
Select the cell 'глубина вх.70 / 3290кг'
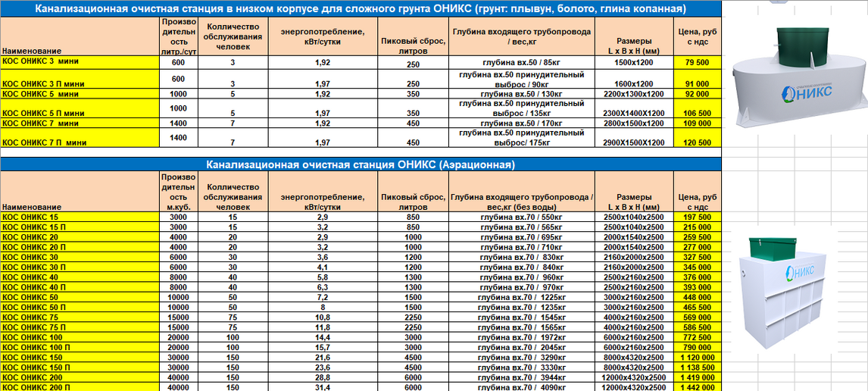point(522,357)
